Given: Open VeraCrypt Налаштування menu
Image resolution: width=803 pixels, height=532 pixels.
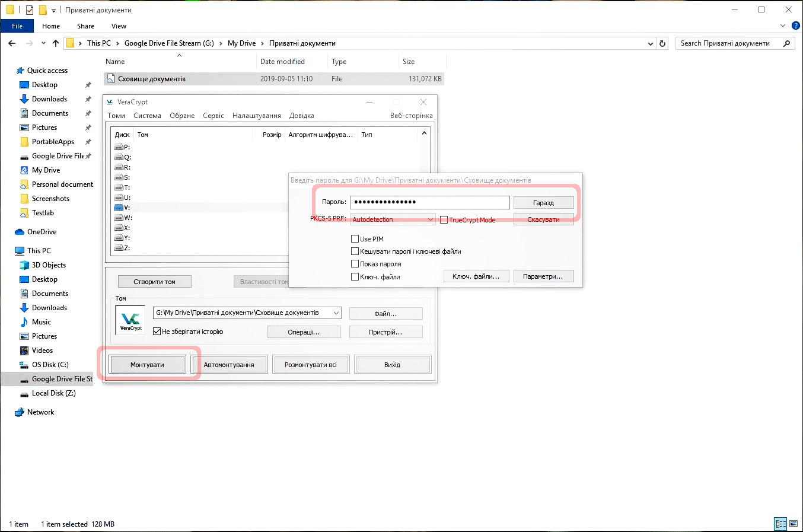Looking at the screenshot, I should 257,116.
